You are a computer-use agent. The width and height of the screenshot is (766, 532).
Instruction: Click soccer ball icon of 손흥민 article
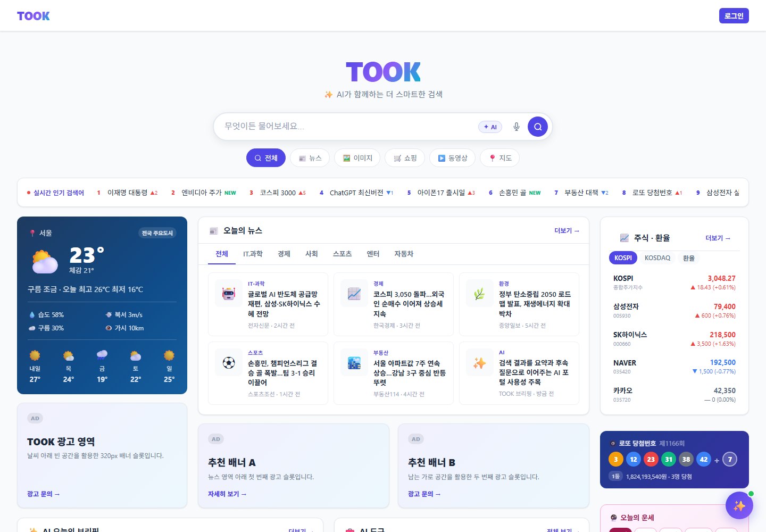(229, 362)
